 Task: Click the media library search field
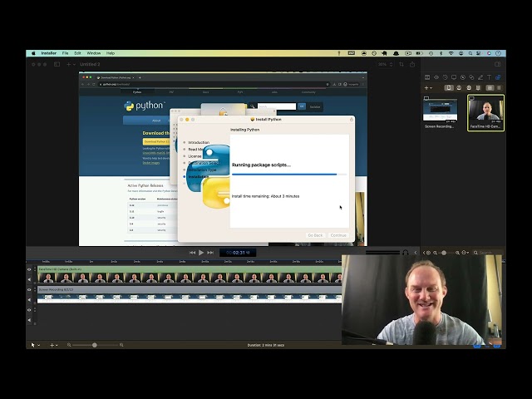pyautogui.click(x=489, y=253)
